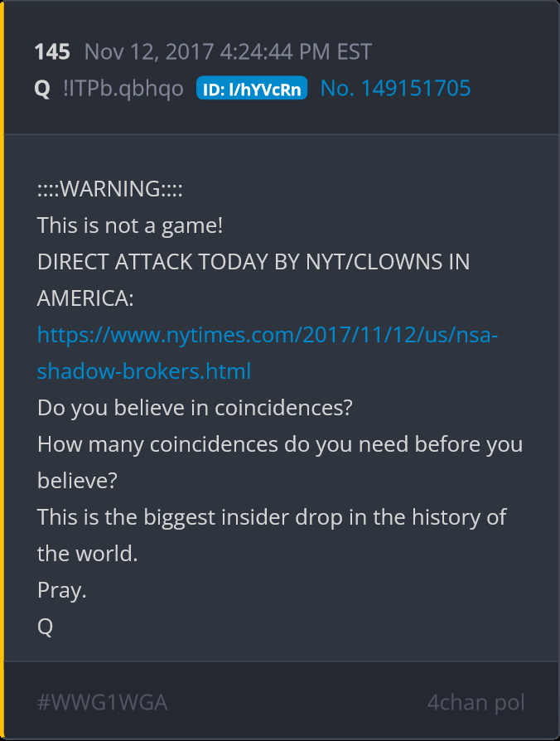The image size is (560, 741).
Task: Click the 4chan pol source label
Action: pos(476,703)
